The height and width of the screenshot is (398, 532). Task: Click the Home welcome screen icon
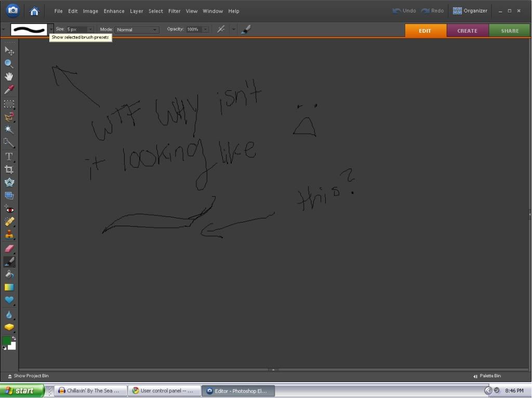34,11
